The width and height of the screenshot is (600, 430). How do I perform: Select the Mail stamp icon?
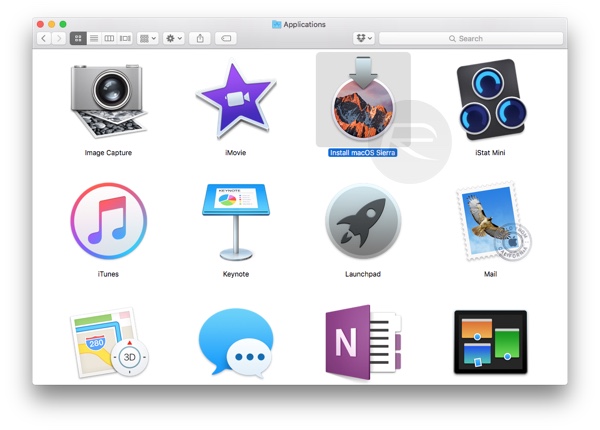[x=492, y=221]
